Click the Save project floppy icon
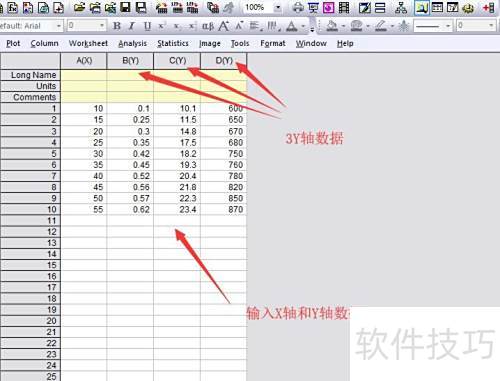500x381 pixels. 125,7
